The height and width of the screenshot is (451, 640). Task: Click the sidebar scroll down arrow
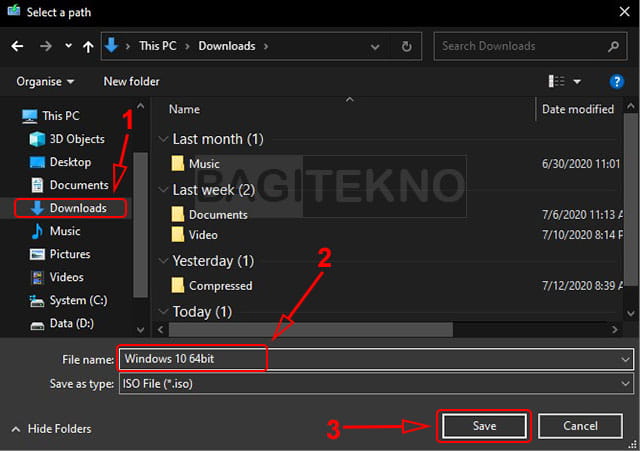140,330
